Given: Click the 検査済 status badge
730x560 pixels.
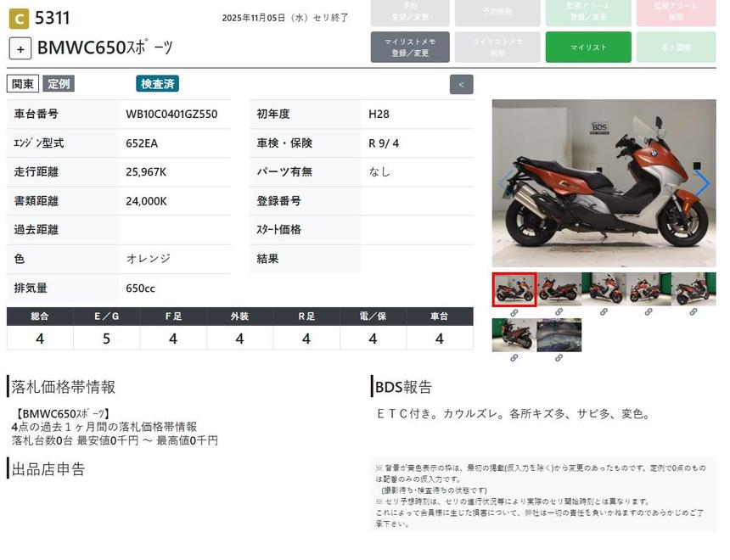Looking at the screenshot, I should click(x=157, y=84).
